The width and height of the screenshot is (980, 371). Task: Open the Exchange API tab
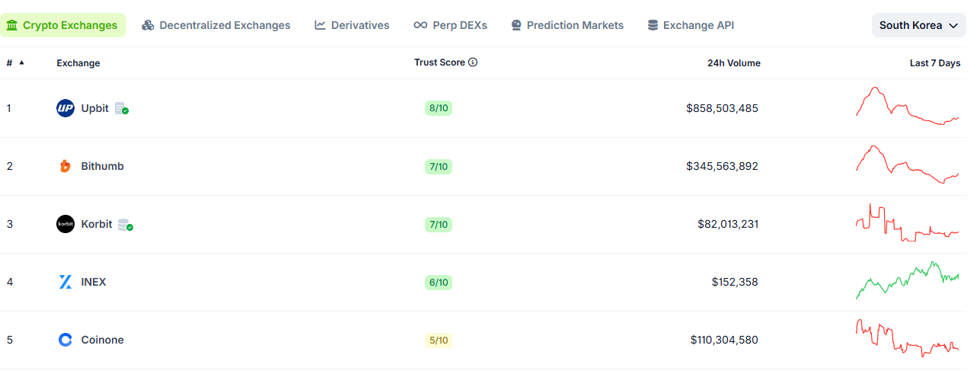(691, 25)
